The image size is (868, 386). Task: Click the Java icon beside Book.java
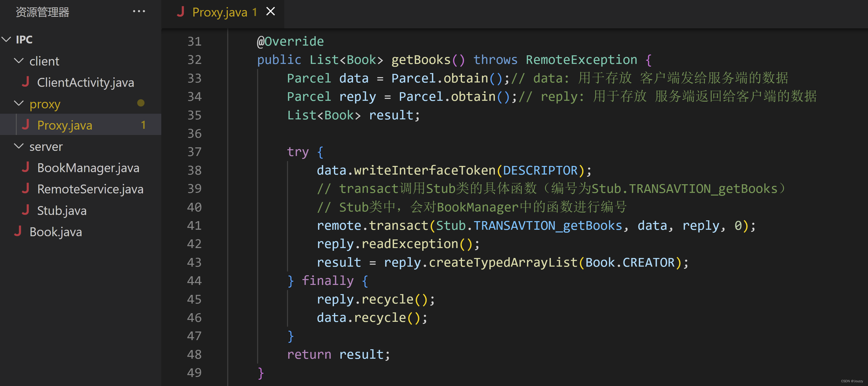18,231
